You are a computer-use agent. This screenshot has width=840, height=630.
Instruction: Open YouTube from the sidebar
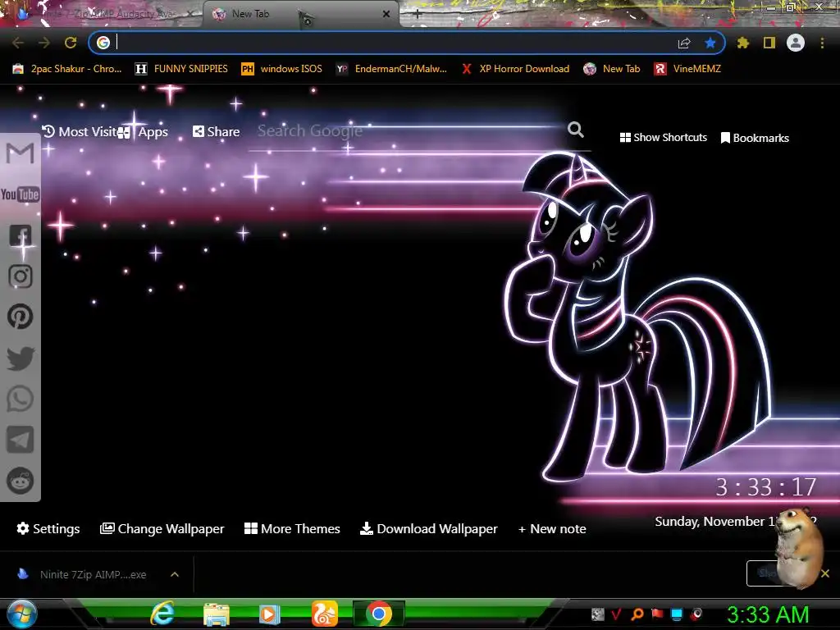pyautogui.click(x=20, y=194)
